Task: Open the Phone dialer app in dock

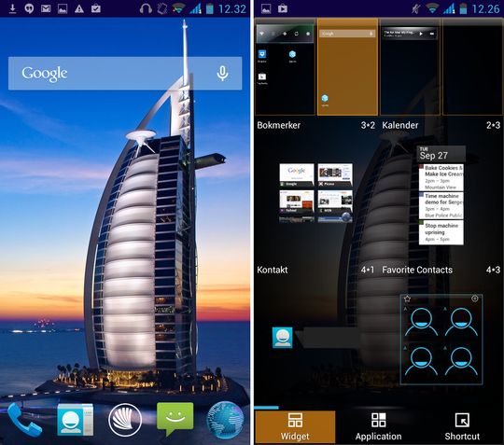Action: point(24,420)
